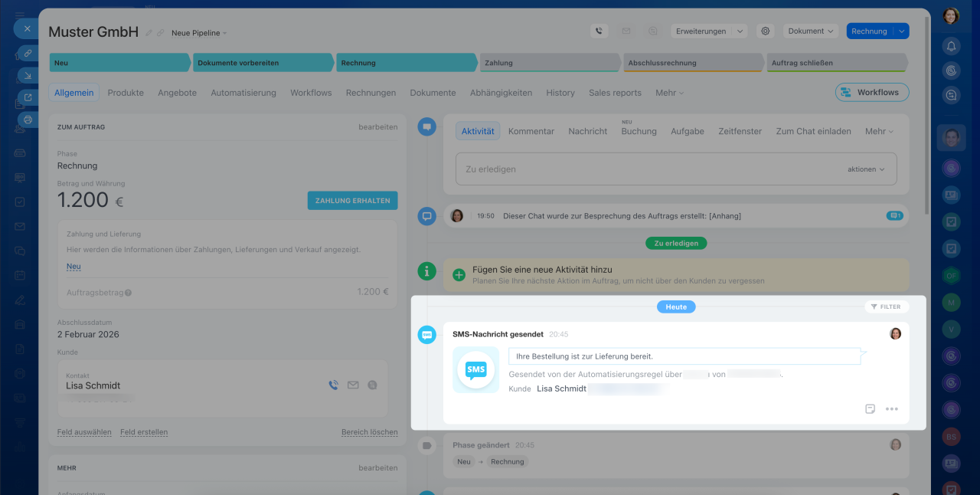The height and width of the screenshot is (495, 980).
Task: Open the three-dots menu on SMS card
Action: click(x=891, y=409)
